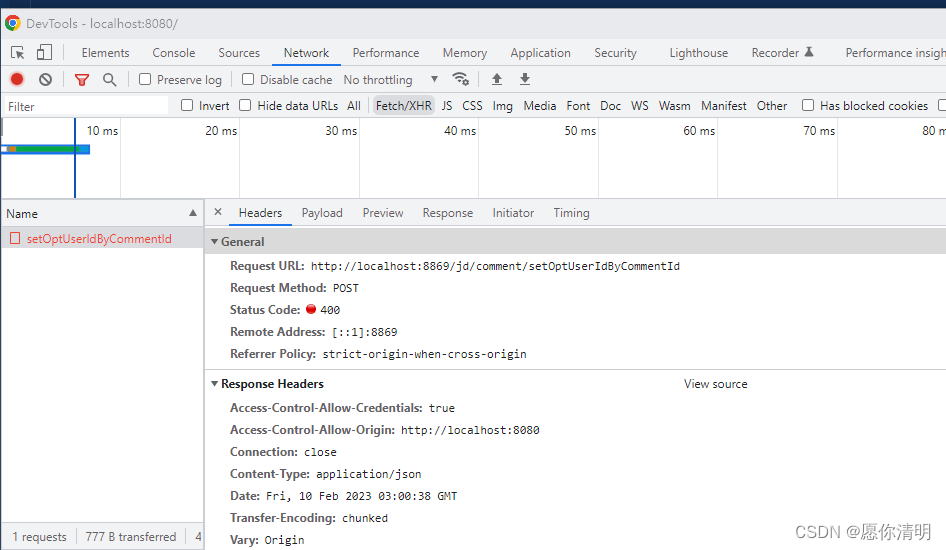Open the Initiator detail tab

pyautogui.click(x=513, y=213)
